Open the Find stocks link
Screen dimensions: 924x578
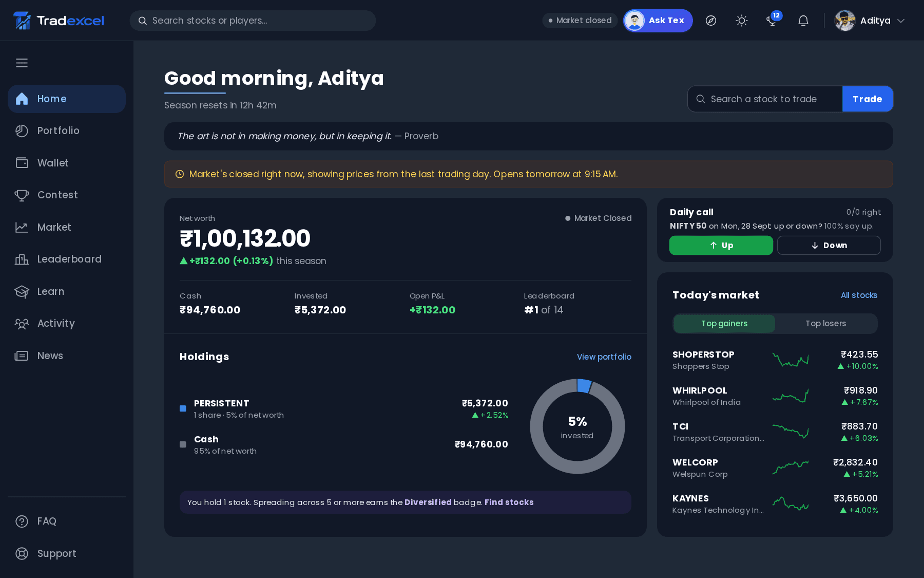click(509, 502)
